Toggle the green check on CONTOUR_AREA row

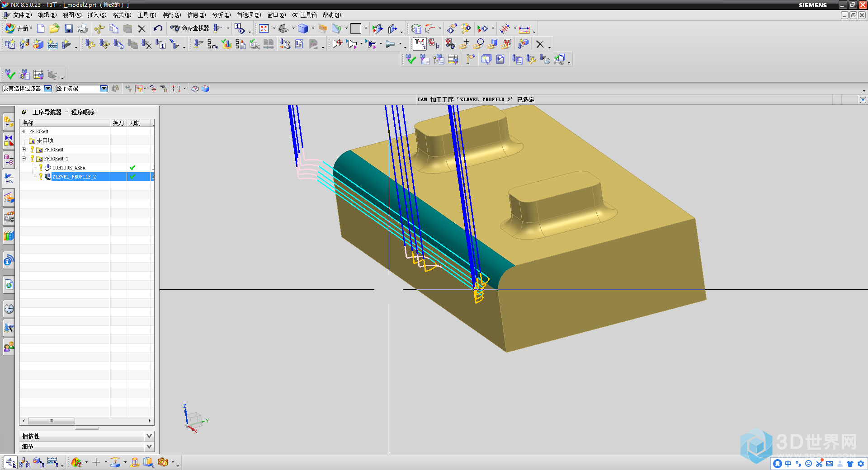pyautogui.click(x=132, y=168)
